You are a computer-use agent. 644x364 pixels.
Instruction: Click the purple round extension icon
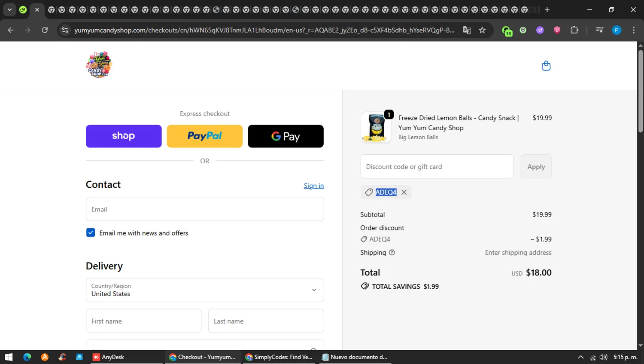coord(540,30)
